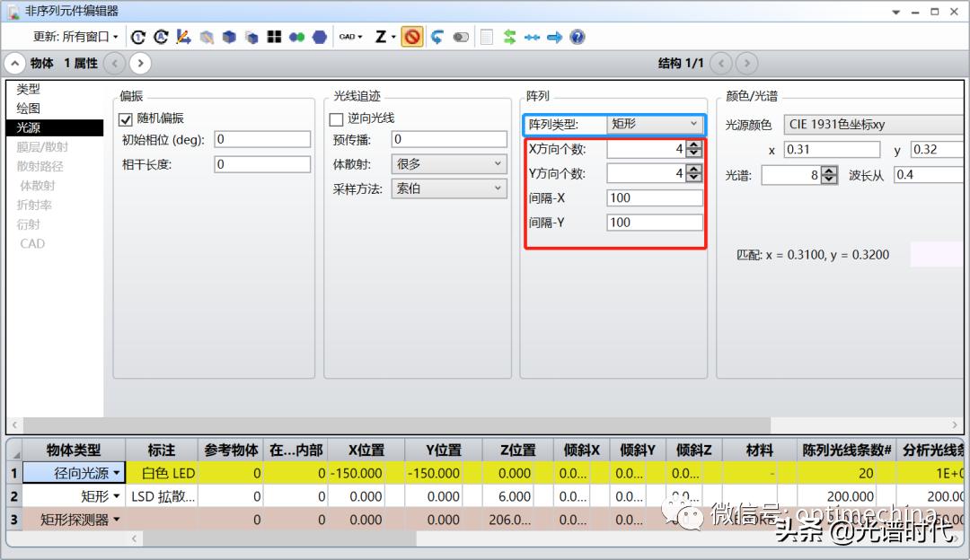
Task: Open the 体散射 dropdown showing 很多
Action: click(448, 163)
